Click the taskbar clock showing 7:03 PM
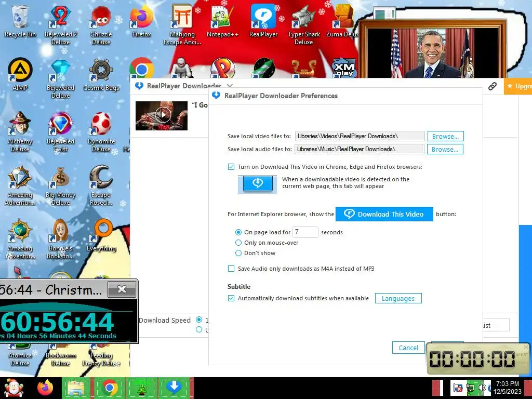 coord(507,388)
